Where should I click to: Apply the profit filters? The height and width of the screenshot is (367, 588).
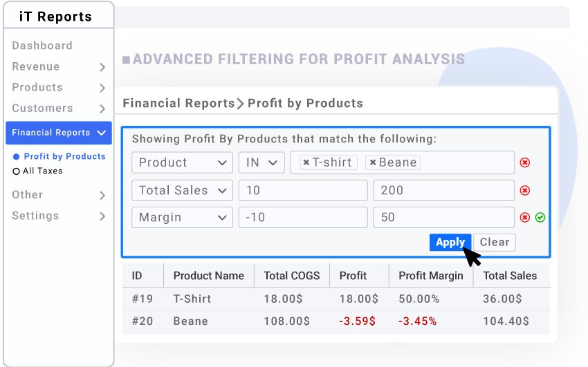pos(450,243)
